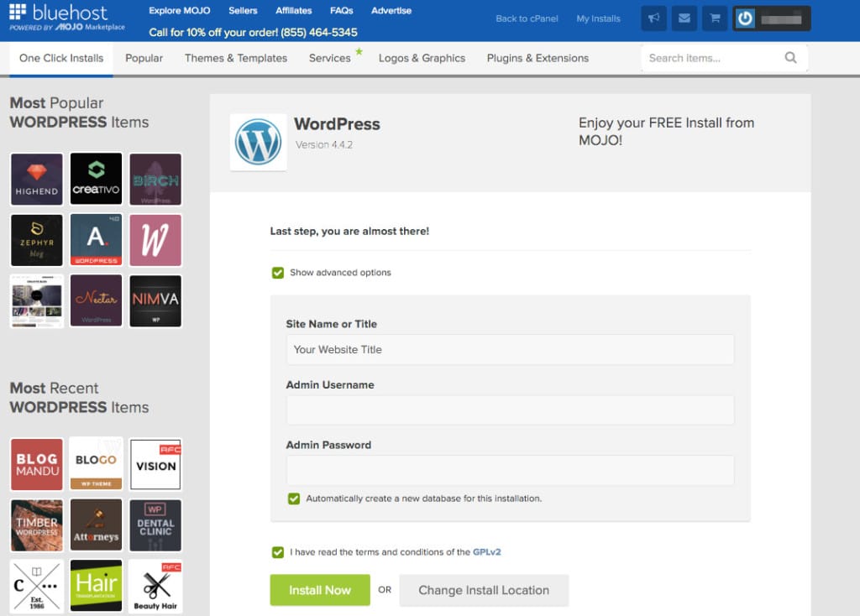Open the messages envelope icon
Viewport: 860px width, 616px height.
click(x=684, y=18)
